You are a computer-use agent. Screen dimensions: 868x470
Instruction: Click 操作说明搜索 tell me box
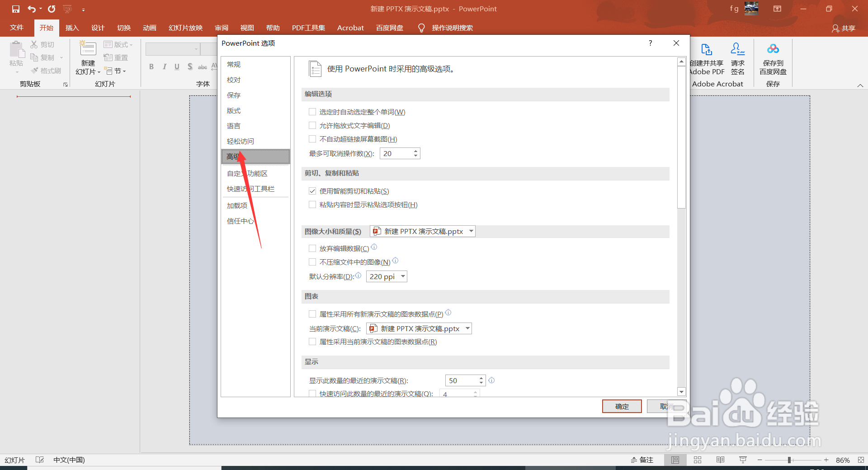pyautogui.click(x=452, y=28)
